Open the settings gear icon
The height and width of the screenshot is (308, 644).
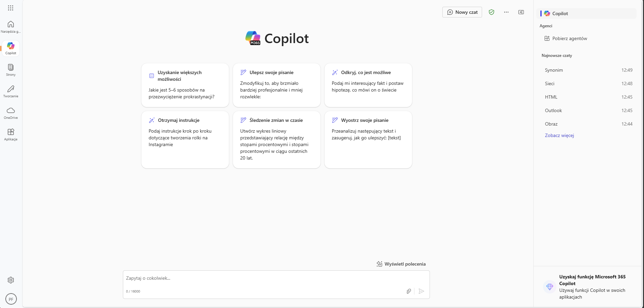11,280
